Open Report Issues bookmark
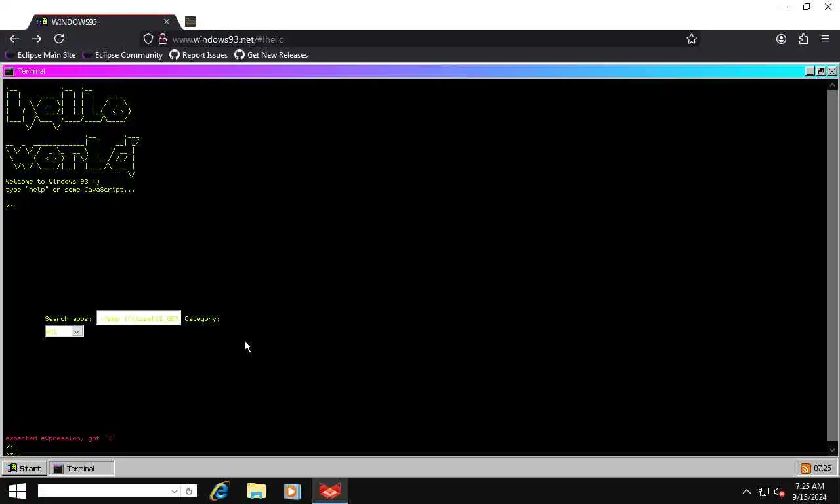Image resolution: width=840 pixels, height=504 pixels. [x=199, y=55]
